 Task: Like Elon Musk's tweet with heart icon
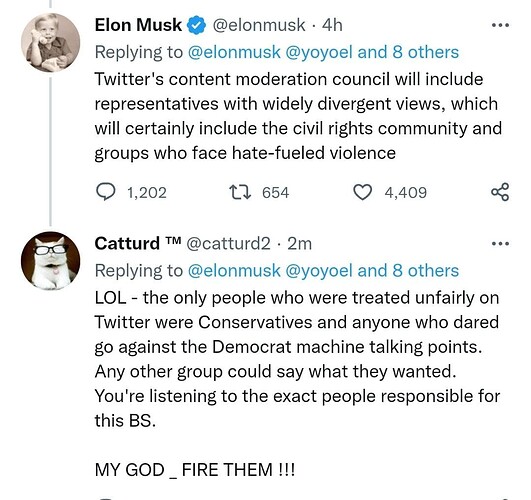point(363,192)
